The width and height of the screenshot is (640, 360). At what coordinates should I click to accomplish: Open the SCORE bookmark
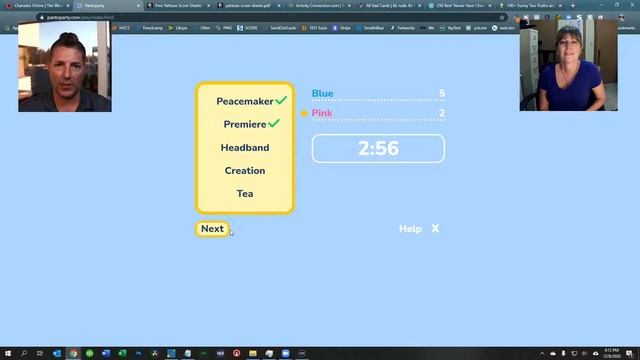(x=247, y=28)
